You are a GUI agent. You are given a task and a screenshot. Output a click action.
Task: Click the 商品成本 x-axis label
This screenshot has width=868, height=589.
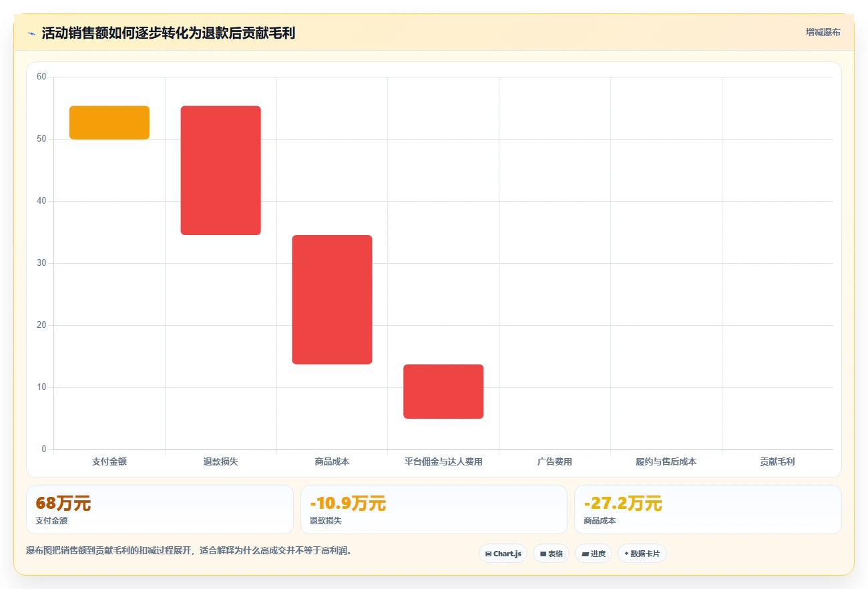332,461
